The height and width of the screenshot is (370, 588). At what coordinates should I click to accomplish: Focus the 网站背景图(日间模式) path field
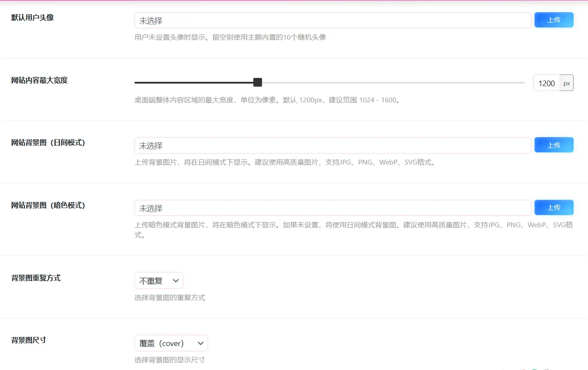coord(333,146)
